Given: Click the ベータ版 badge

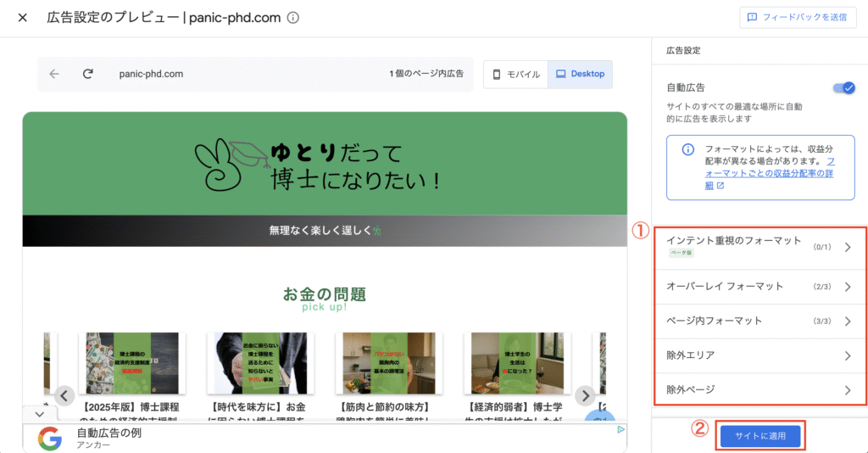Looking at the screenshot, I should coord(681,253).
